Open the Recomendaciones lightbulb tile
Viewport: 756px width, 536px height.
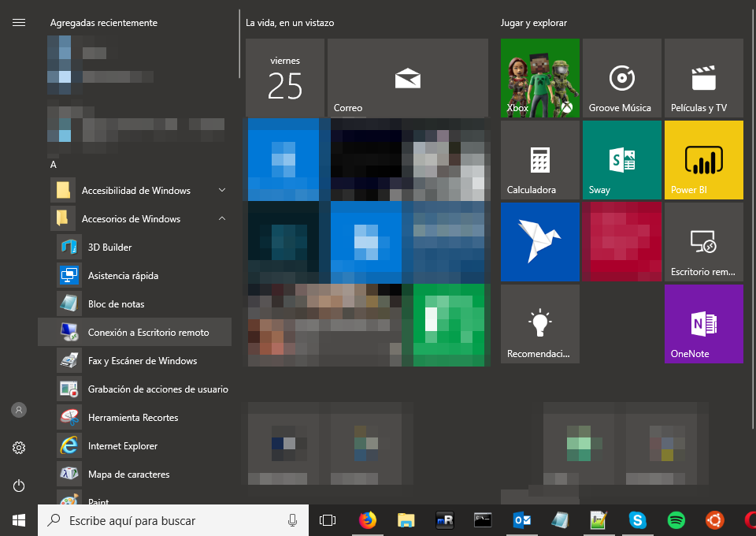pos(540,324)
